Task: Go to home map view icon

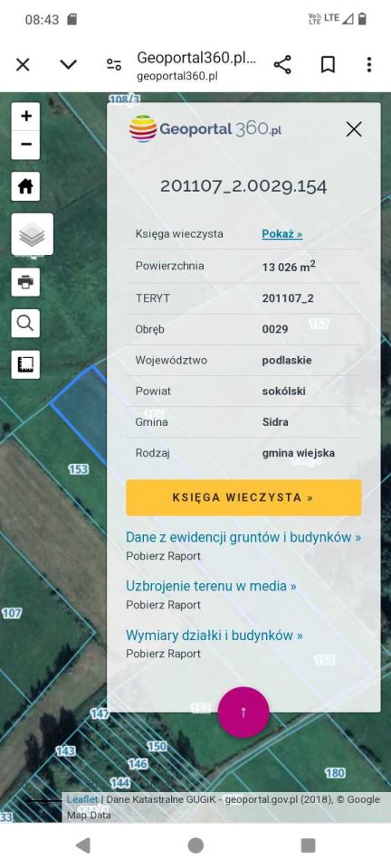Action: 25,186
